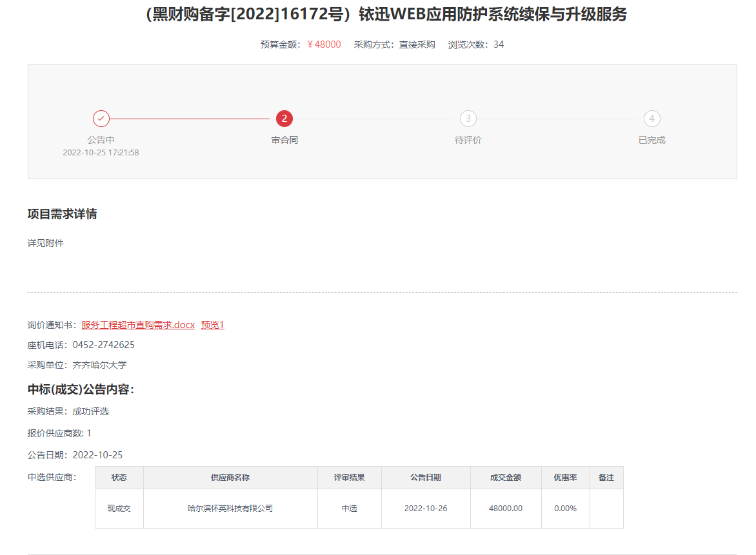Select the 待评价 stage label

467,139
